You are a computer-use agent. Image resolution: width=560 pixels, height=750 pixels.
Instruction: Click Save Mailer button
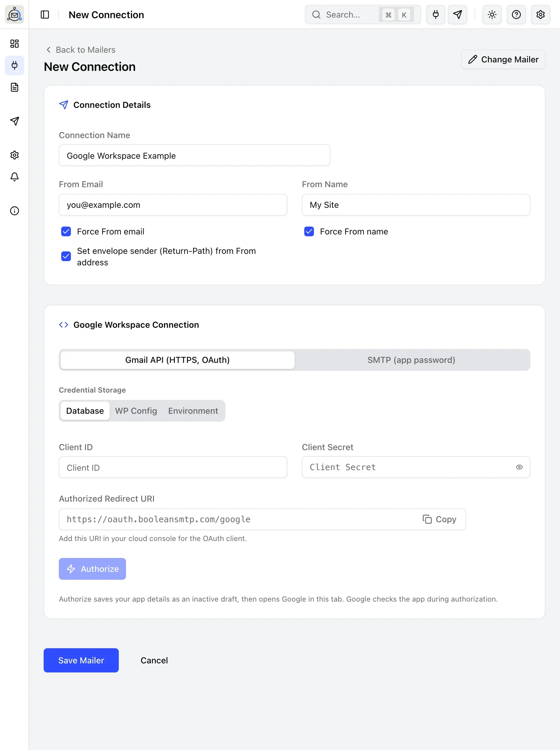[81, 660]
